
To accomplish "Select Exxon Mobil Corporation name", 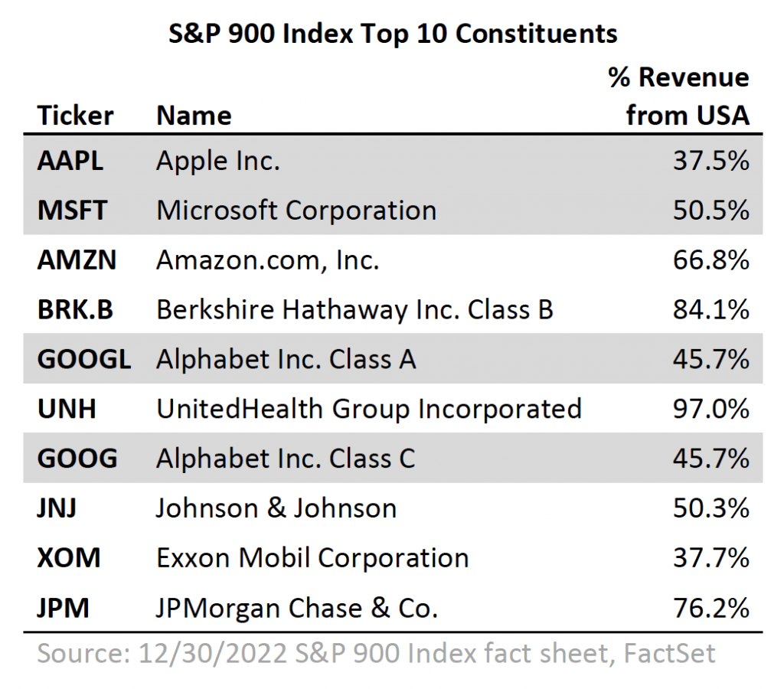I will 312,558.
